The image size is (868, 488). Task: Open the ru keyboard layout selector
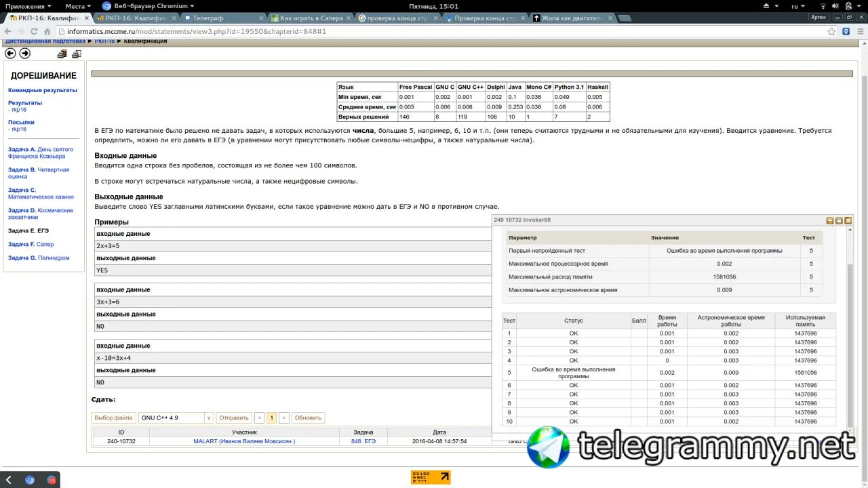[798, 6]
